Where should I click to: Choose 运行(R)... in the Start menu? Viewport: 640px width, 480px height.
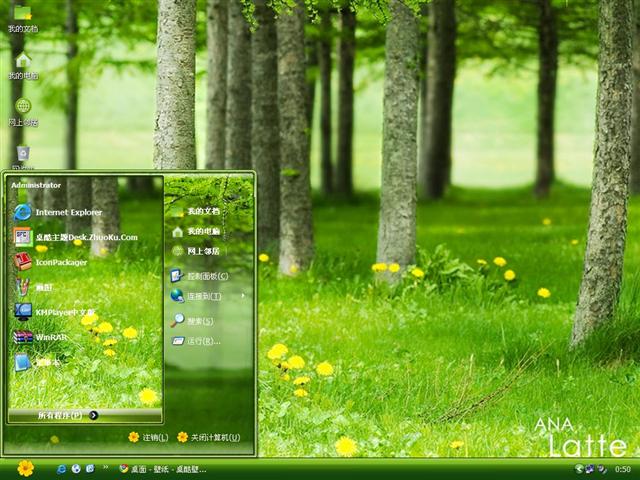pos(203,341)
